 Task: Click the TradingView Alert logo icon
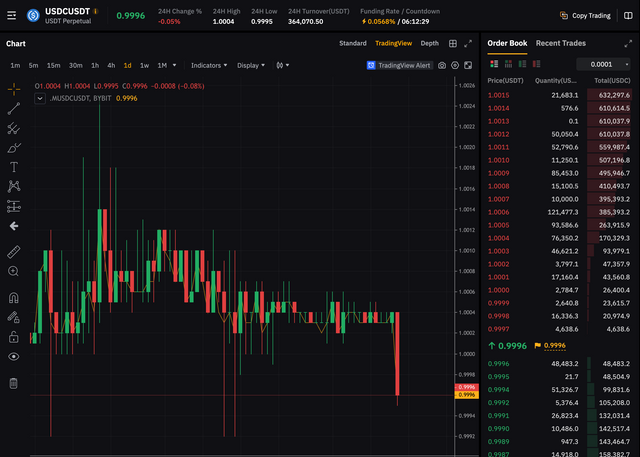point(371,65)
